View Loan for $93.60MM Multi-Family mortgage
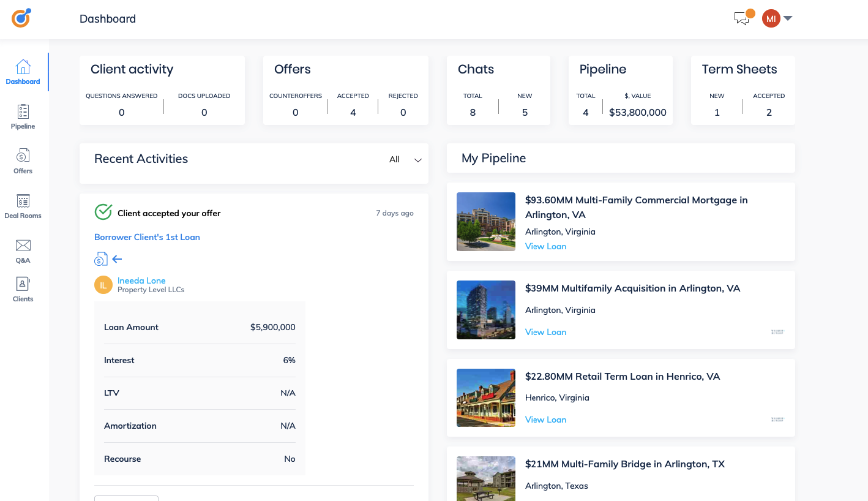 [545, 246]
